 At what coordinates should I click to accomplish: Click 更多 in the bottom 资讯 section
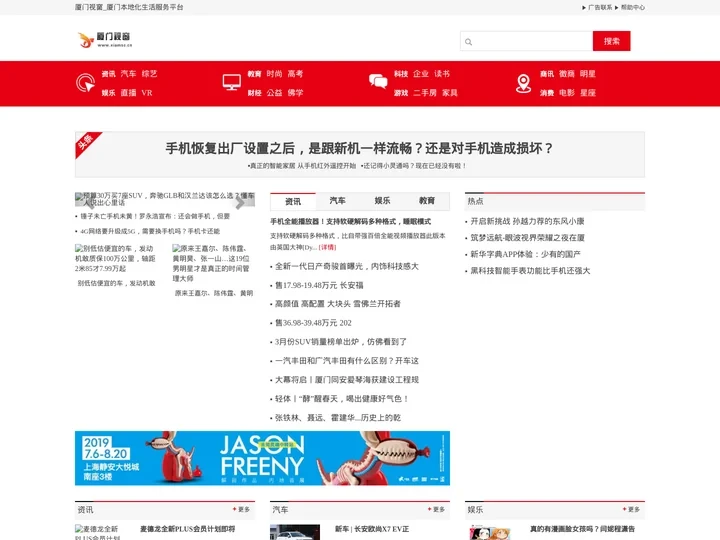pyautogui.click(x=242, y=509)
